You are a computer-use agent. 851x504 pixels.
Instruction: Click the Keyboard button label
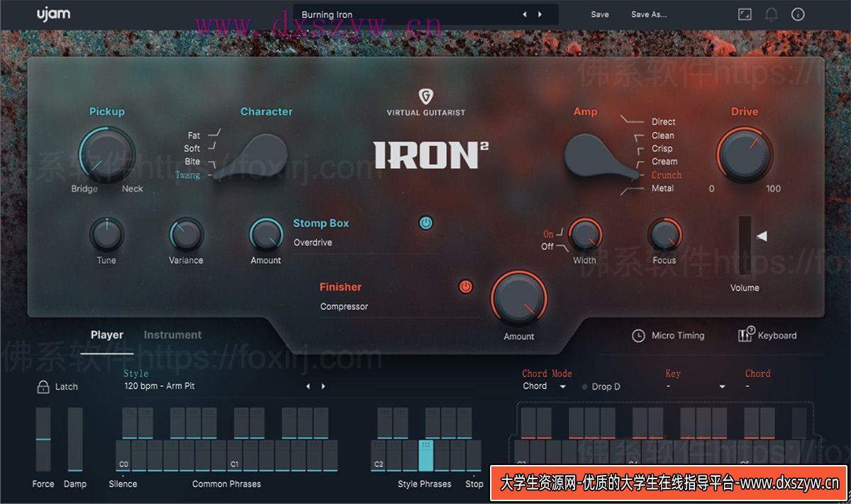(x=777, y=335)
